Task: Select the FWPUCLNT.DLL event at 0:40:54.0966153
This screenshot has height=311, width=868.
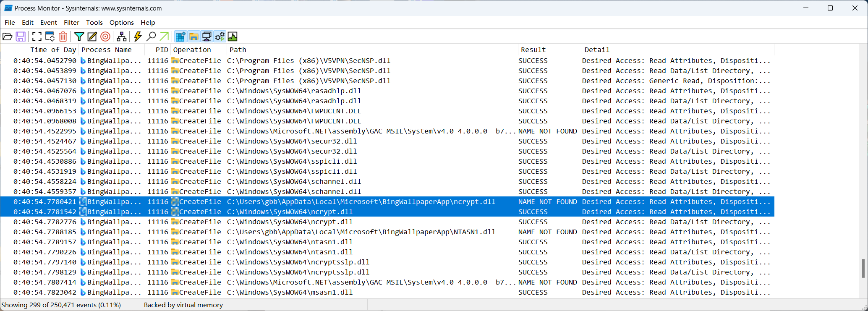Action: coord(387,111)
